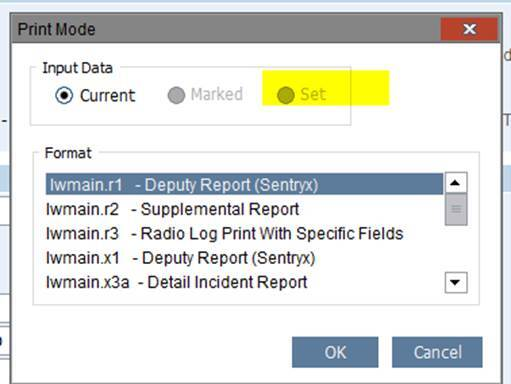Screen dimensions: 511x384
Task: Select lwmain.x1 Deputy Report (Sentryx)
Action: pyautogui.click(x=244, y=258)
